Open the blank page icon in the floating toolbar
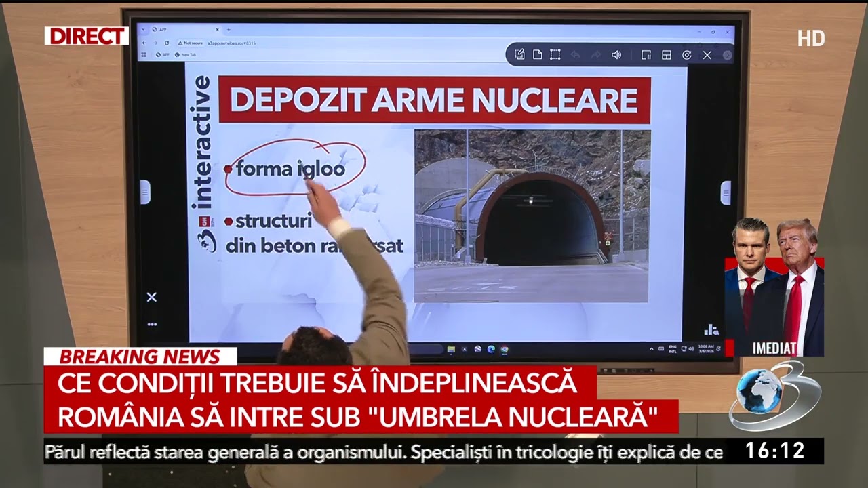The height and width of the screenshot is (488, 868). [x=537, y=54]
